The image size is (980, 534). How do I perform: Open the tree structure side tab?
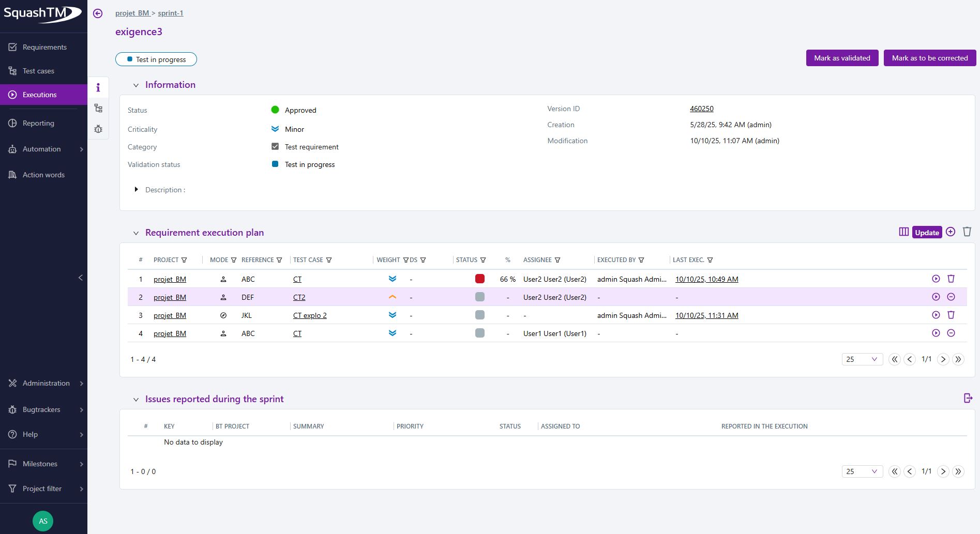[x=98, y=109]
